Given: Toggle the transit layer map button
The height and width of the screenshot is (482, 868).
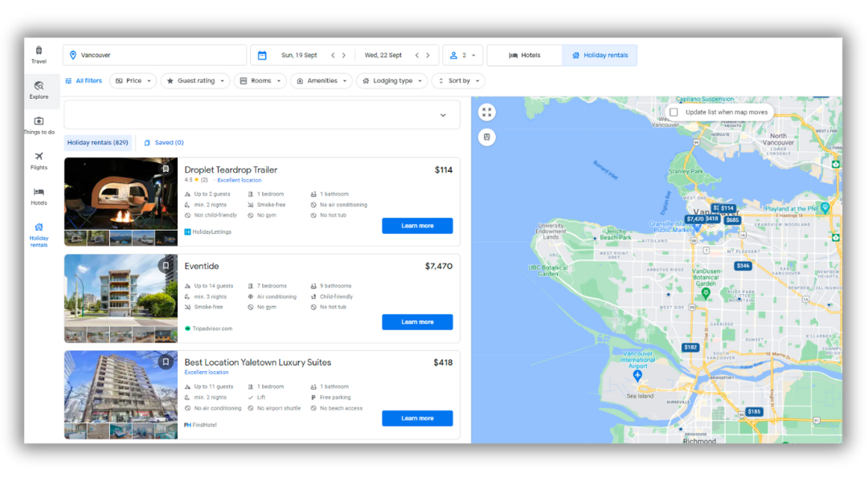Looking at the screenshot, I should tap(486, 137).
